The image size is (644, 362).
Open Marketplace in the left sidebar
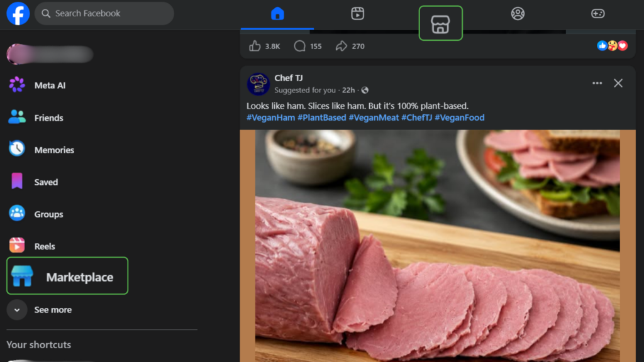point(67,276)
